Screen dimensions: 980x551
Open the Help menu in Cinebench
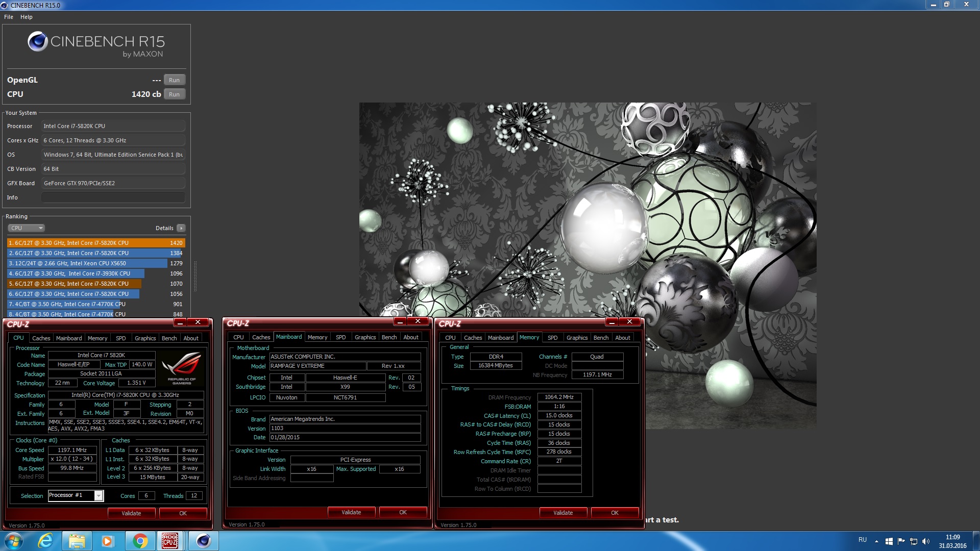(x=27, y=17)
